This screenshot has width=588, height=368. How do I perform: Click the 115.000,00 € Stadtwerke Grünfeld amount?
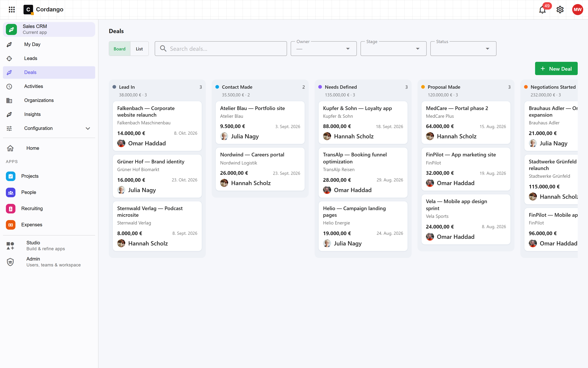click(544, 187)
